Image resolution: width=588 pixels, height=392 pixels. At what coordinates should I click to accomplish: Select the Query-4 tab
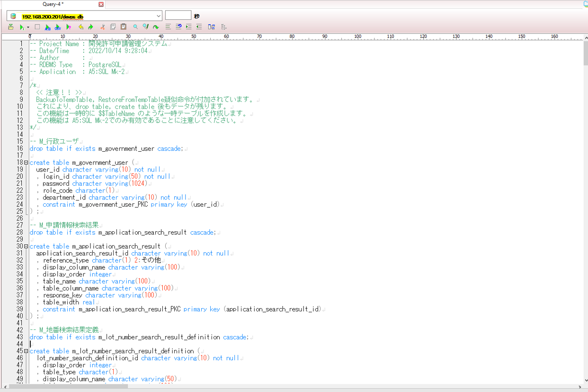coord(53,4)
